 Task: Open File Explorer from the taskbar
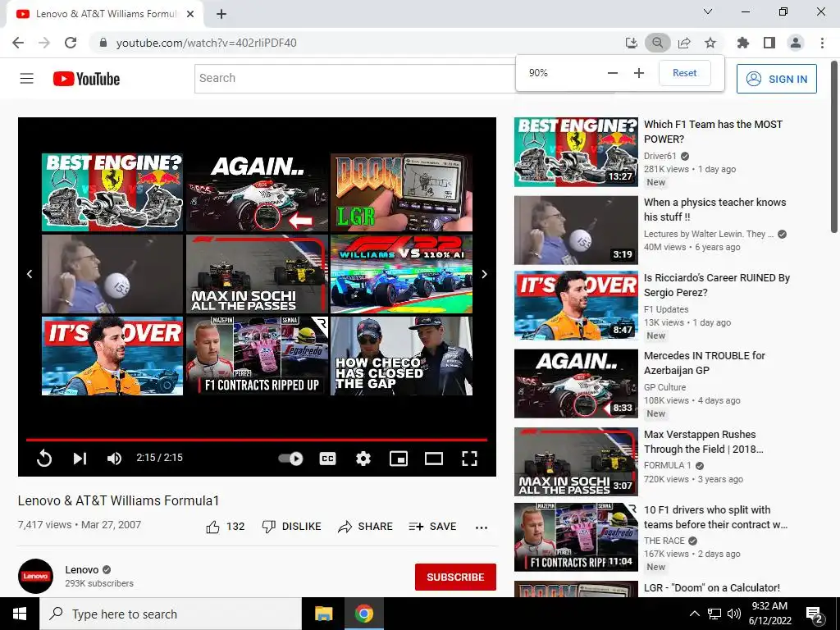323,614
